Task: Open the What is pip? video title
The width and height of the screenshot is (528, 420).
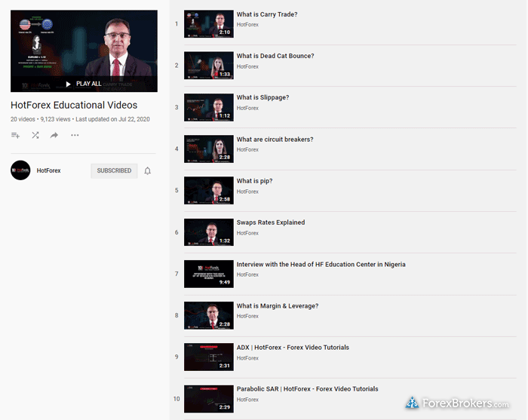Action: [255, 181]
